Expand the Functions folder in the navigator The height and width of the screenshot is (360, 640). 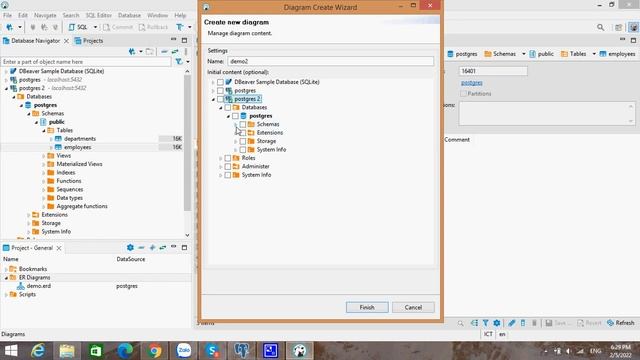(44, 181)
